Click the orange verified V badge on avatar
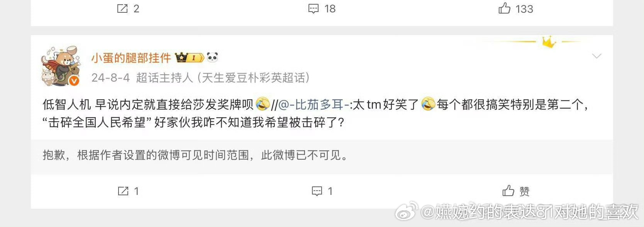 coord(74,80)
